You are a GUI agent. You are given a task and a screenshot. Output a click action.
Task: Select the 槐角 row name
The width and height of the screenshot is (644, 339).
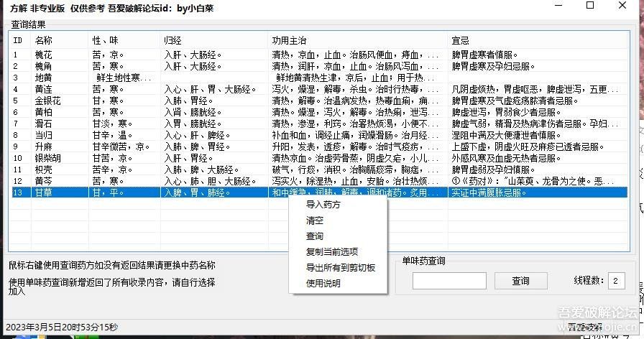[x=44, y=66]
